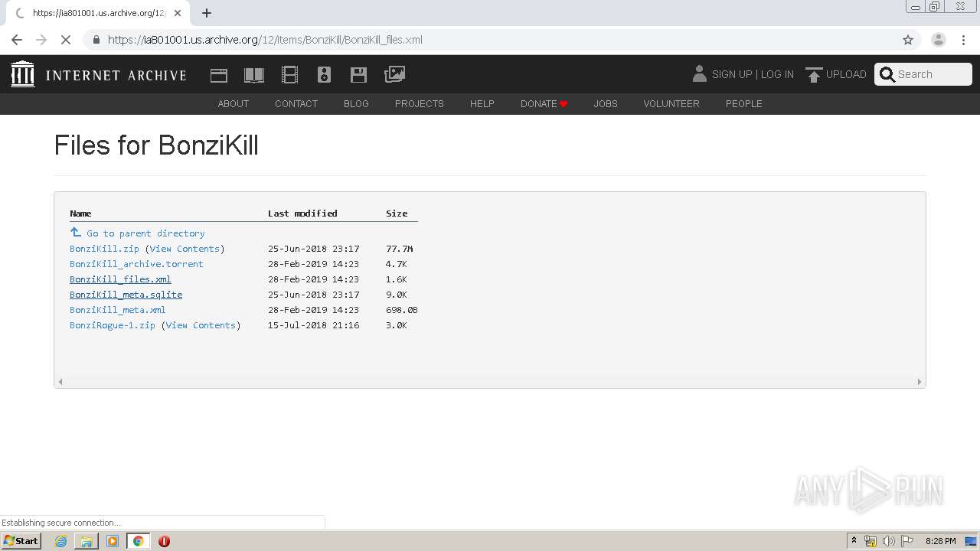This screenshot has height=551, width=980.
Task: Download BonziKill.zip file link
Action: [x=104, y=249]
